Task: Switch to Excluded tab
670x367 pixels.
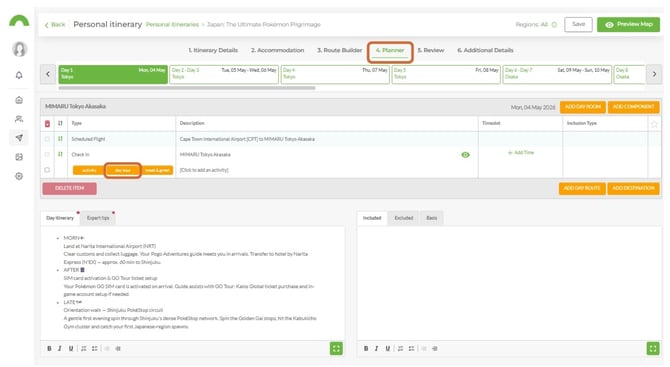Action: coord(403,218)
